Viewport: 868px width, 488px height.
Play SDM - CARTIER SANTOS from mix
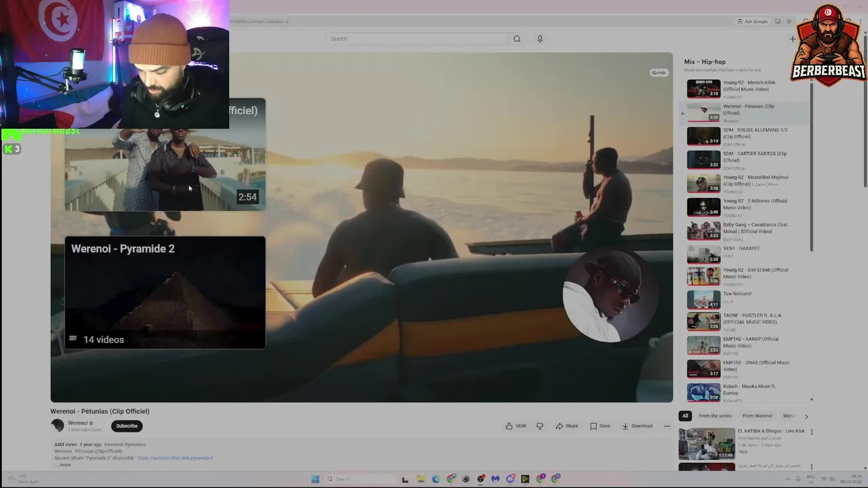[x=746, y=160]
